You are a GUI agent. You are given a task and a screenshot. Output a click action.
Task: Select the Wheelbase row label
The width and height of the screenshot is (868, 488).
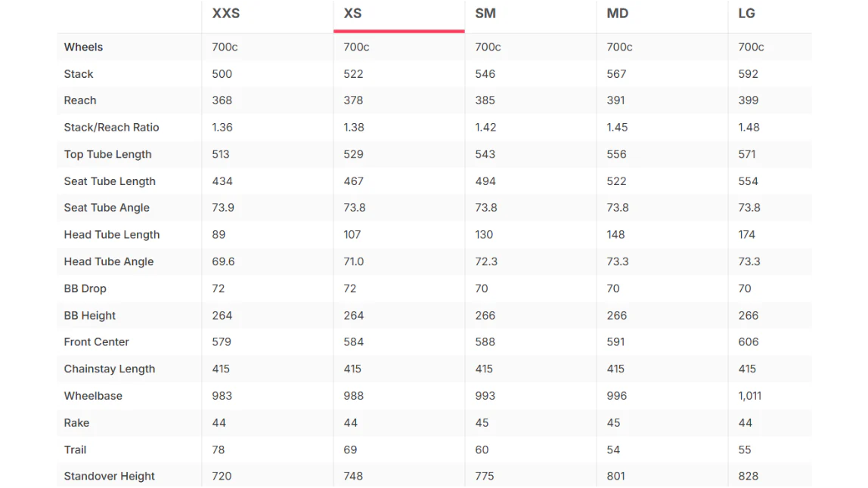coord(93,396)
